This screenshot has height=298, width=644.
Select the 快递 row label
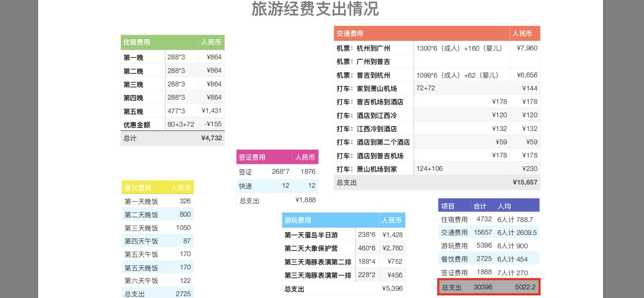(x=245, y=186)
